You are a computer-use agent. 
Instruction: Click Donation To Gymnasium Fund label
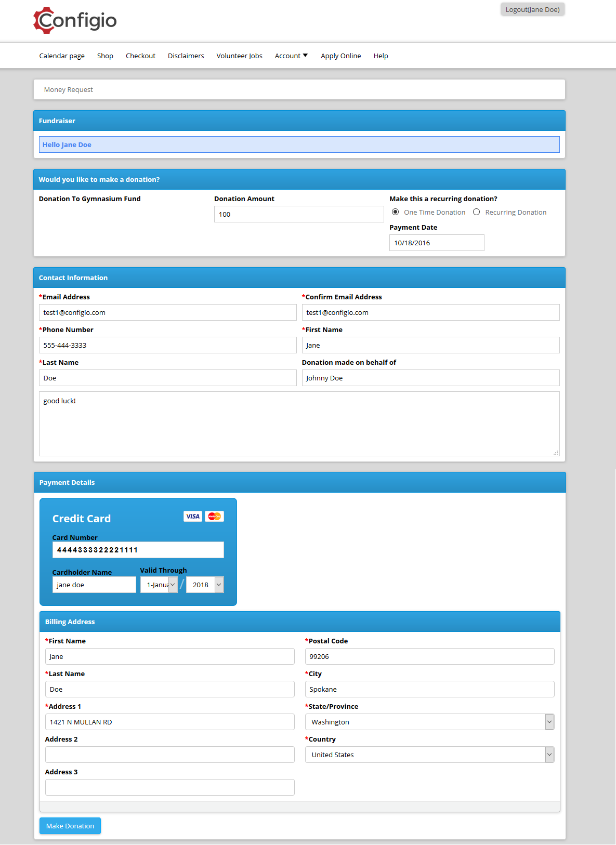(90, 199)
